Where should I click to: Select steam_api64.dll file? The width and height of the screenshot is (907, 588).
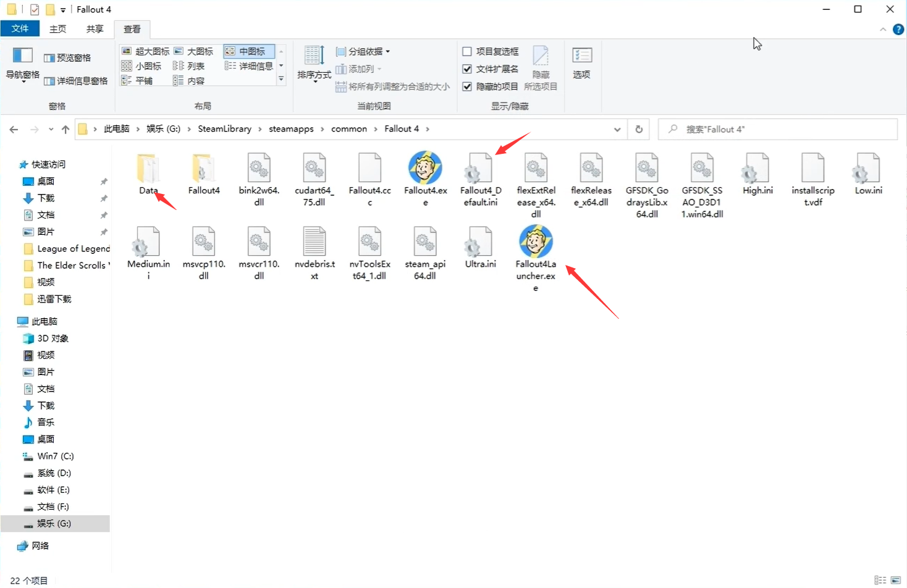pyautogui.click(x=425, y=253)
